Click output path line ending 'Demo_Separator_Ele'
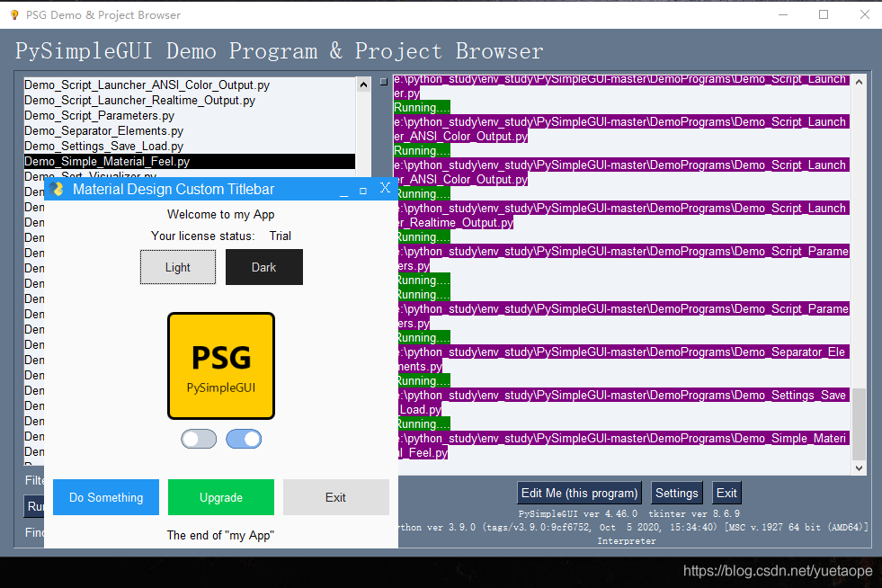 point(623,352)
